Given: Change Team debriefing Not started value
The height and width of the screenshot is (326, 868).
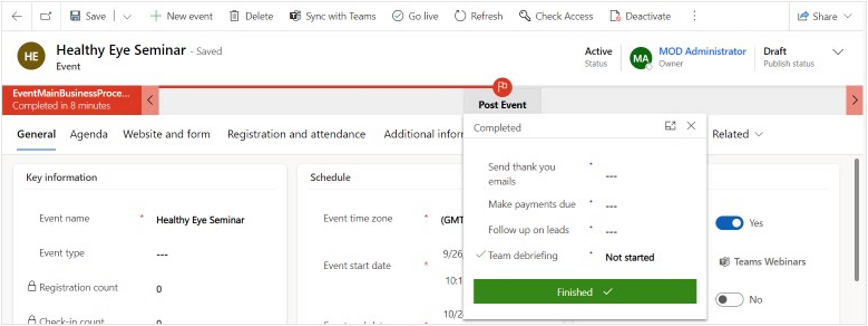Looking at the screenshot, I should (x=630, y=258).
